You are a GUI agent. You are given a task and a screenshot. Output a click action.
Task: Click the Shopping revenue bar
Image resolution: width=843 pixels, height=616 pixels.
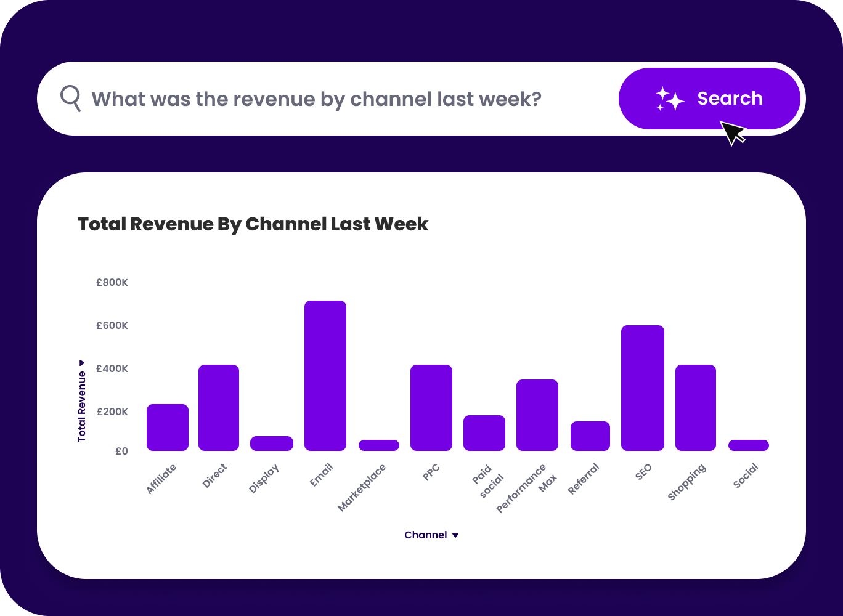tap(696, 408)
